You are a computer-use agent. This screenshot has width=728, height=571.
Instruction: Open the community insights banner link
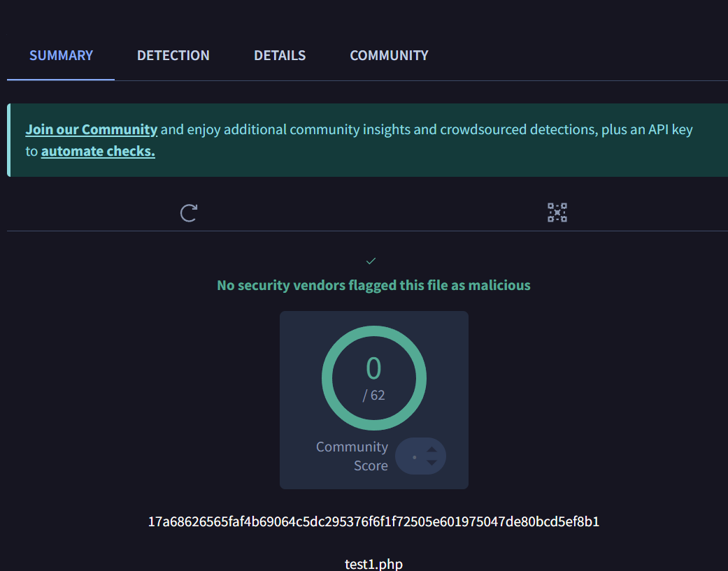click(x=91, y=129)
